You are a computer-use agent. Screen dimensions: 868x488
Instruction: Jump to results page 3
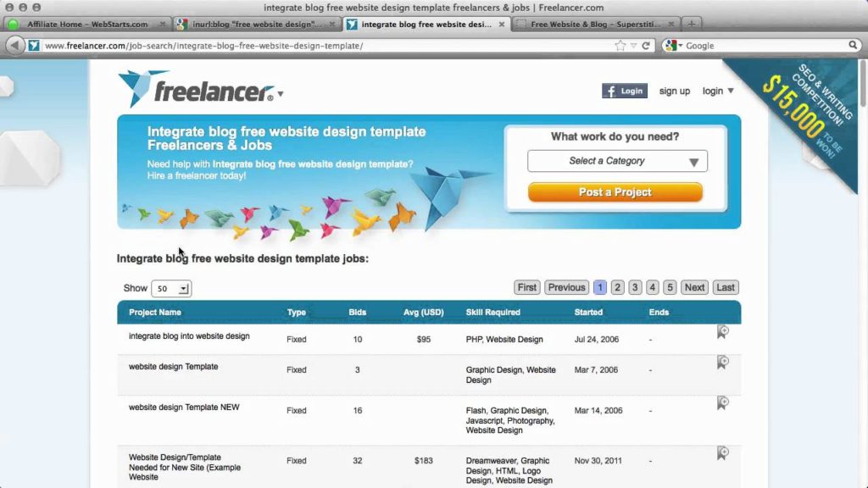click(635, 287)
